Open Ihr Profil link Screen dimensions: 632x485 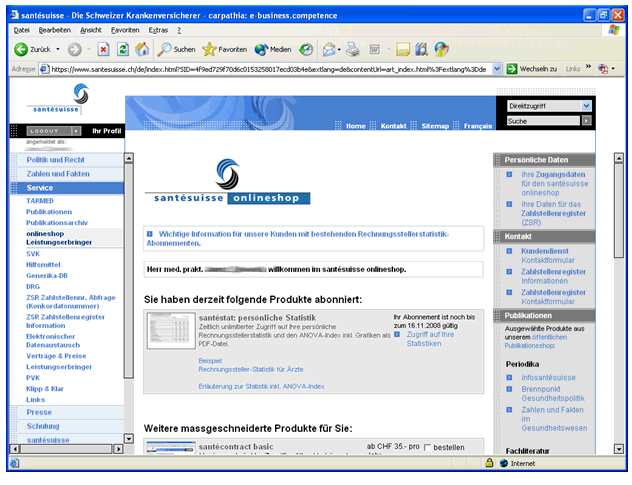coord(106,131)
